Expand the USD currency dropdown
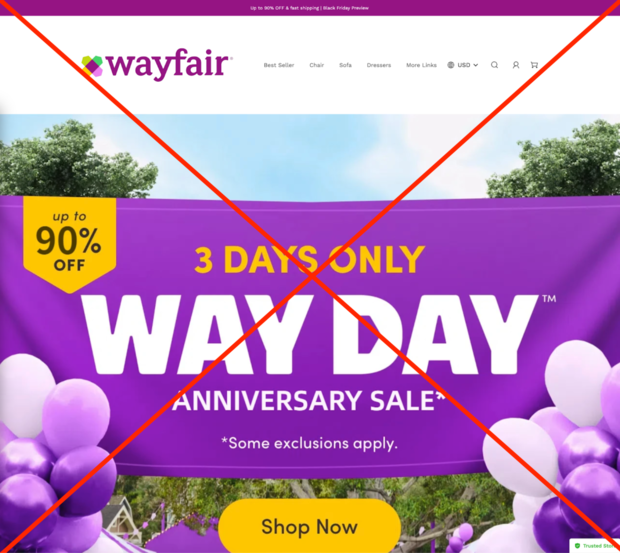Viewport: 620px width, 553px height. [x=463, y=65]
